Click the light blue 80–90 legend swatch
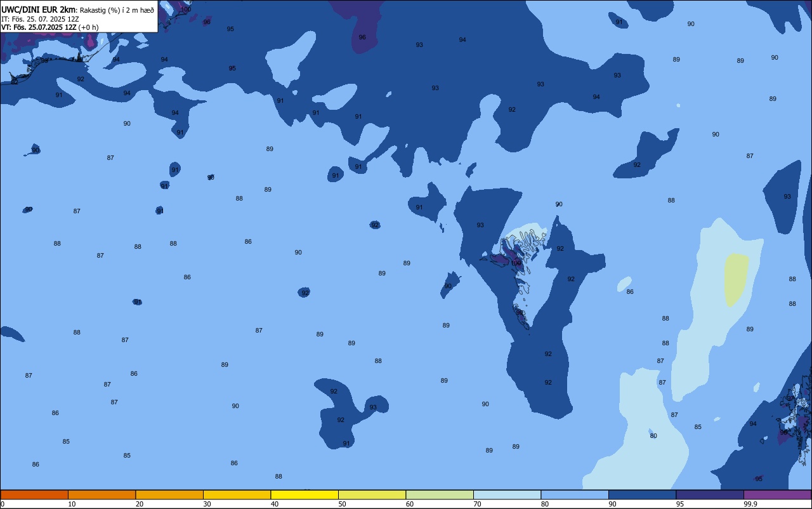 pyautogui.click(x=575, y=494)
